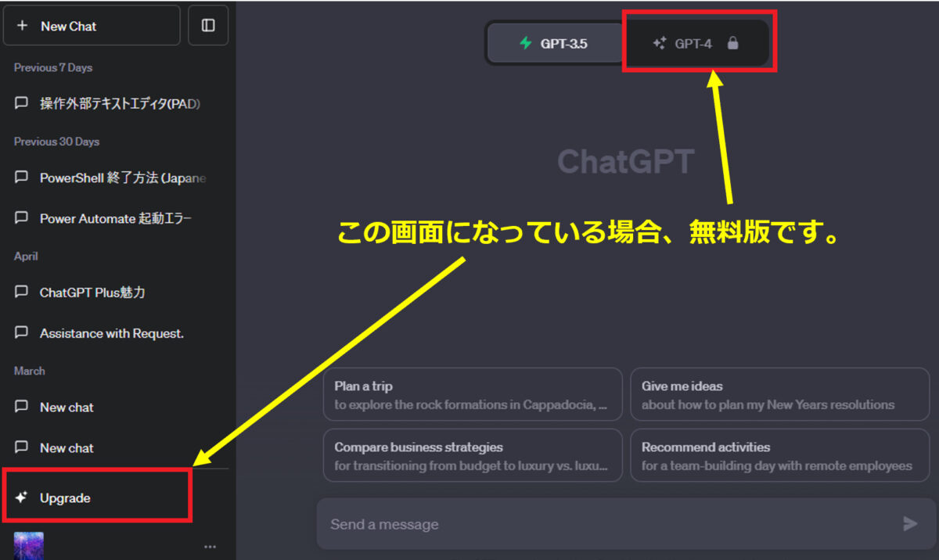Open the Power Automate 起動エラー conversation
939x560 pixels.
[x=117, y=219]
